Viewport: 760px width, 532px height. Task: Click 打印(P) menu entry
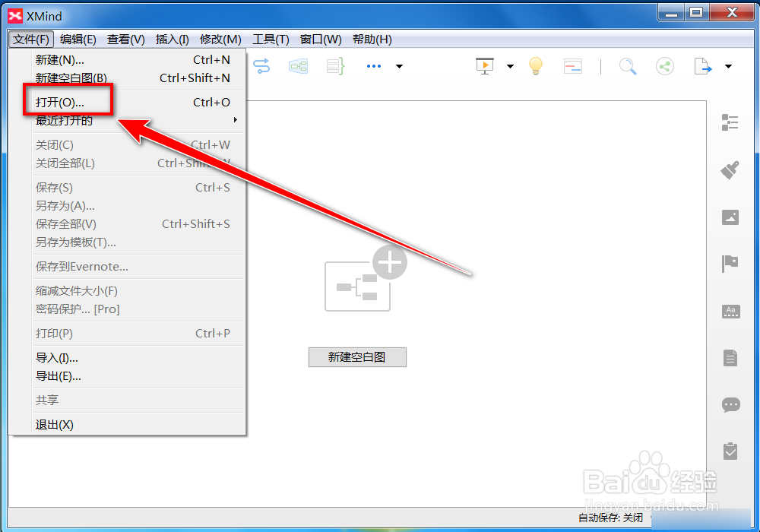coord(133,334)
